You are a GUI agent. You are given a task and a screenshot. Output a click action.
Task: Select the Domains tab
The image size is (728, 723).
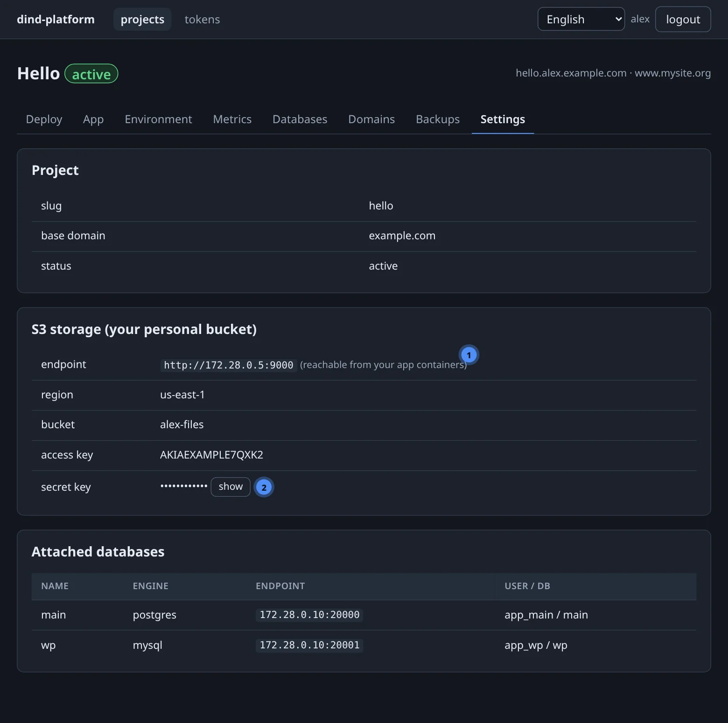(x=371, y=119)
